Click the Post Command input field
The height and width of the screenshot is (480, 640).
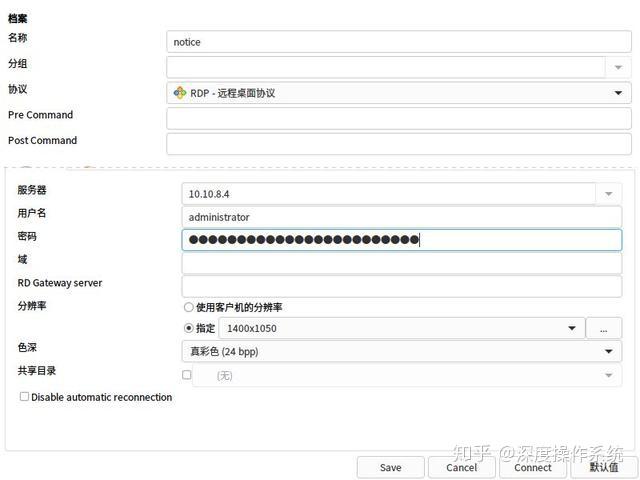point(399,144)
